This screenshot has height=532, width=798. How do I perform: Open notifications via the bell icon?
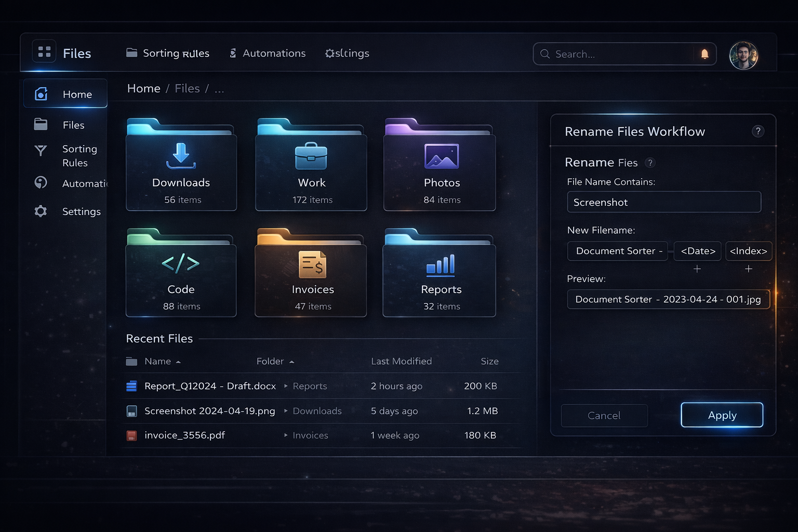coord(706,54)
